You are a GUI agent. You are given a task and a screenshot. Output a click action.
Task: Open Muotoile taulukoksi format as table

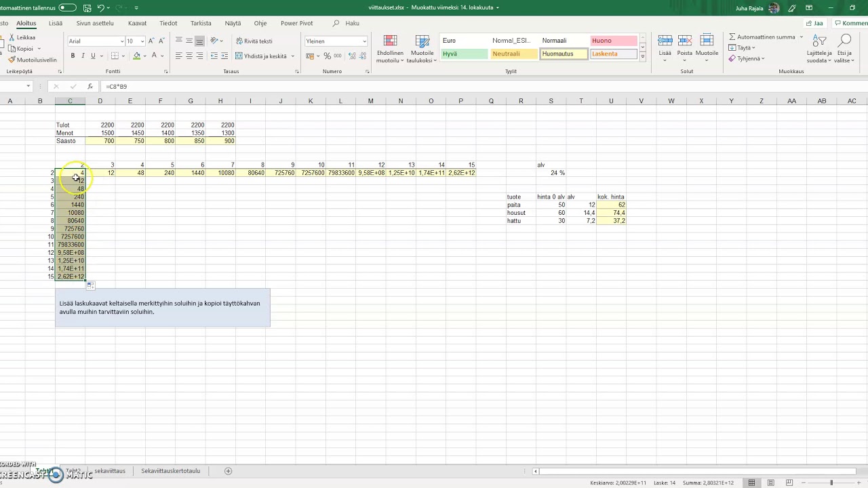coord(422,49)
